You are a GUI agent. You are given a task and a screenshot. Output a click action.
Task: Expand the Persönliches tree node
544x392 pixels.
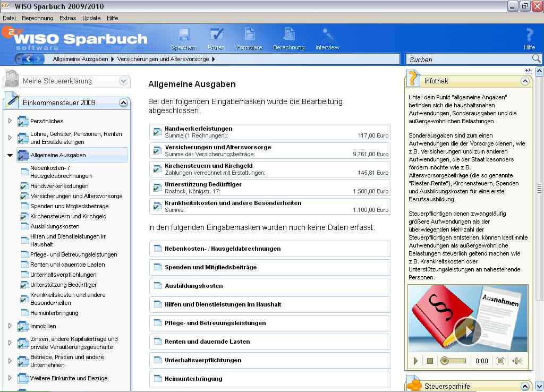(x=10, y=121)
